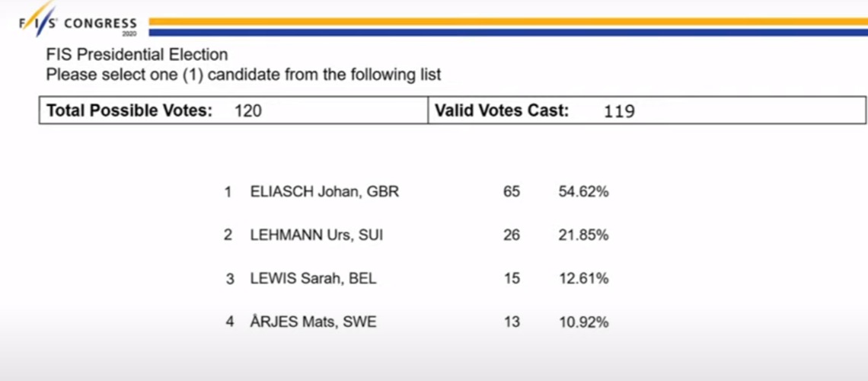Click the 120 total votes value
Viewport: 868px width, 381px height.
click(248, 111)
